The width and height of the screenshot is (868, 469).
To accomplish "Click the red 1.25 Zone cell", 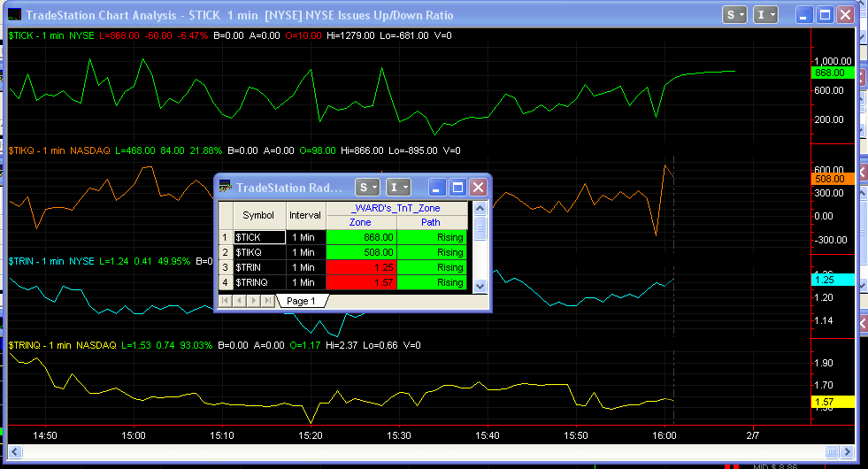I will tap(362, 267).
